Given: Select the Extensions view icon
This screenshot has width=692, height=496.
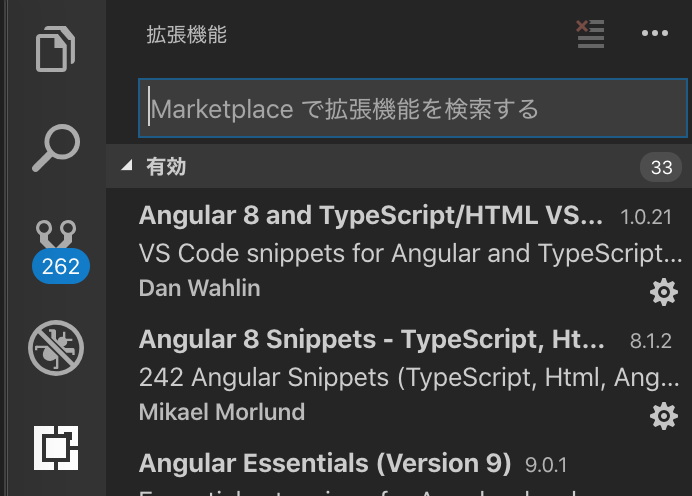Looking at the screenshot, I should tap(56, 448).
